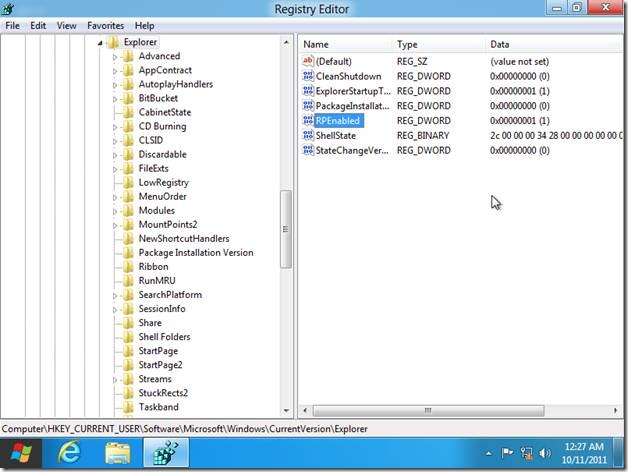Select the Taskband folder icon
Viewport: 628px width, 472px height.
(128, 407)
